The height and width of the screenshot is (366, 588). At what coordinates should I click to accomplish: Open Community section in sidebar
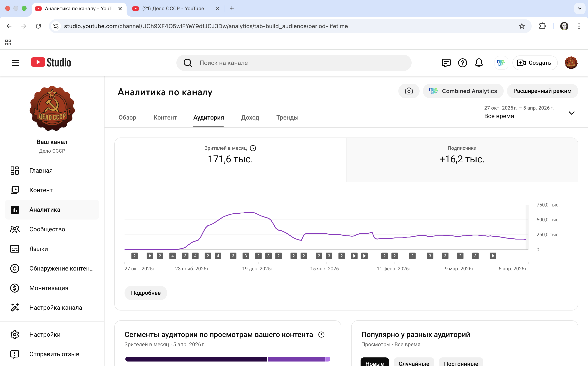pos(47,229)
